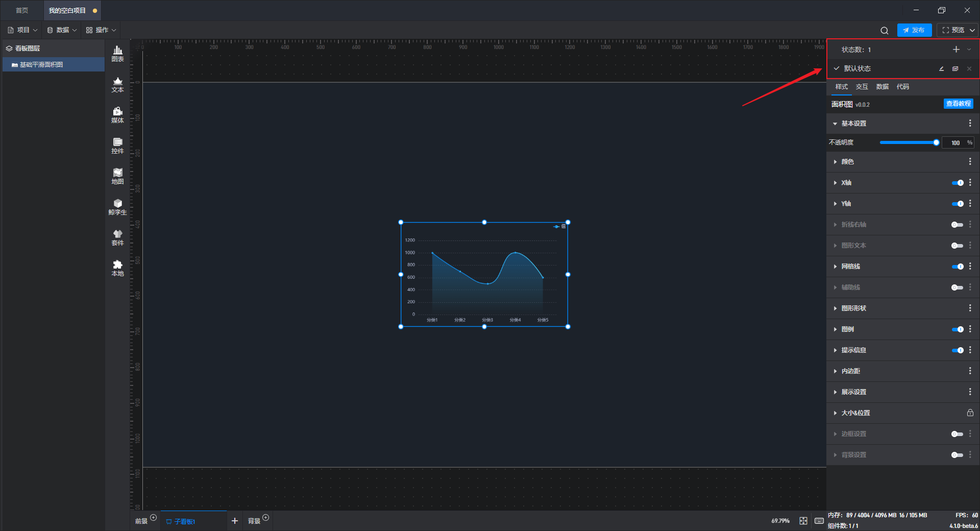Collapse the 基本设置 section
This screenshot has height=531, width=980.
[835, 124]
